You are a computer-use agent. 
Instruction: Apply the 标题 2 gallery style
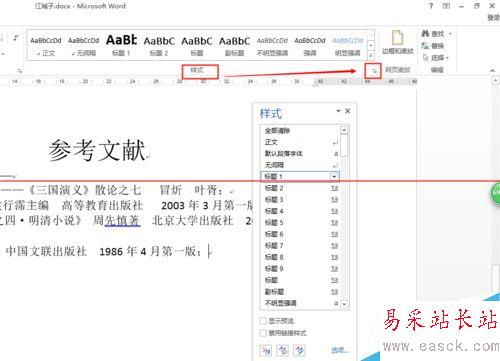(x=159, y=46)
